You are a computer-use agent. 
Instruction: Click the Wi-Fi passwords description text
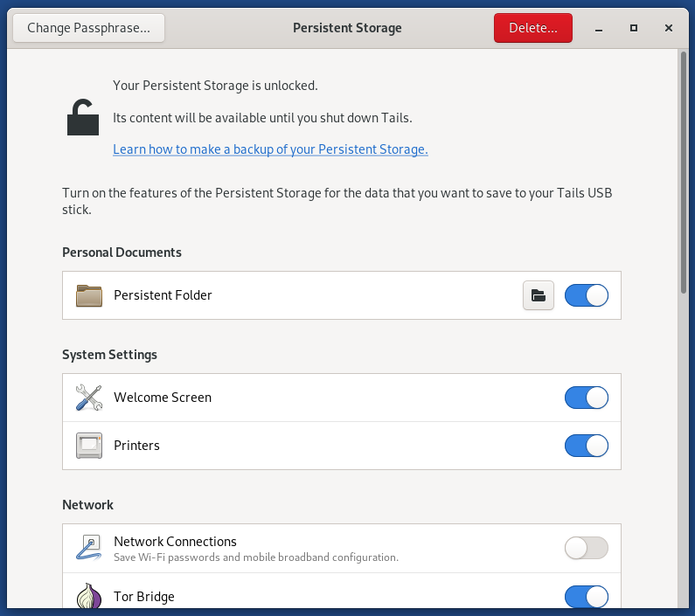pyautogui.click(x=256, y=557)
